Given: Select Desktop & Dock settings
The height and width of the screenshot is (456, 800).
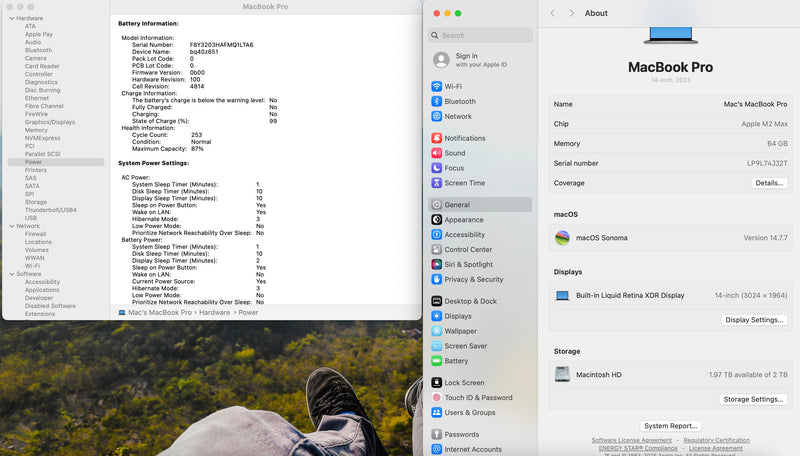Looking at the screenshot, I should 480,301.
